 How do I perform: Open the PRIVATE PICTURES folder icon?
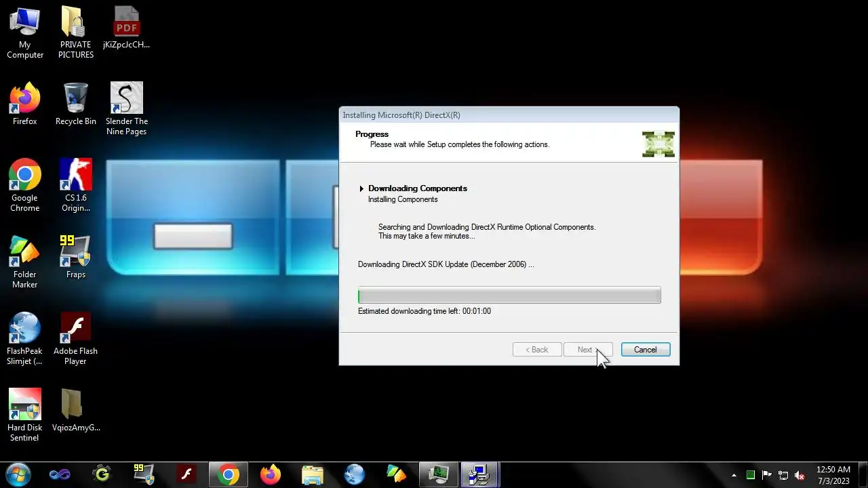point(75,33)
